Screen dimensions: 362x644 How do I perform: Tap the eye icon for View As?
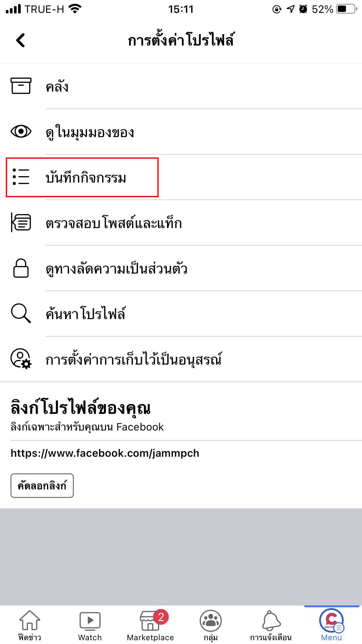click(21, 131)
